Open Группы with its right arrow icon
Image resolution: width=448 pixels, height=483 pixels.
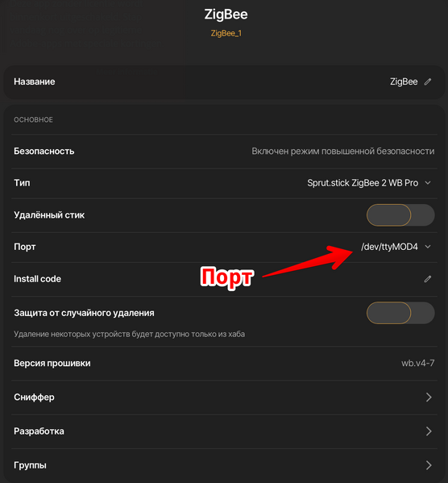(x=429, y=464)
